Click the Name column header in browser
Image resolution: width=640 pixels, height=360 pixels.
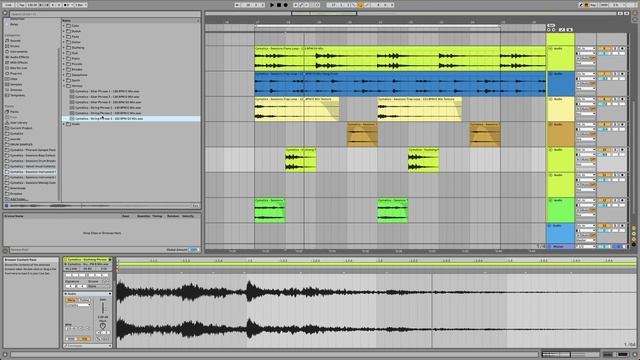(67, 20)
